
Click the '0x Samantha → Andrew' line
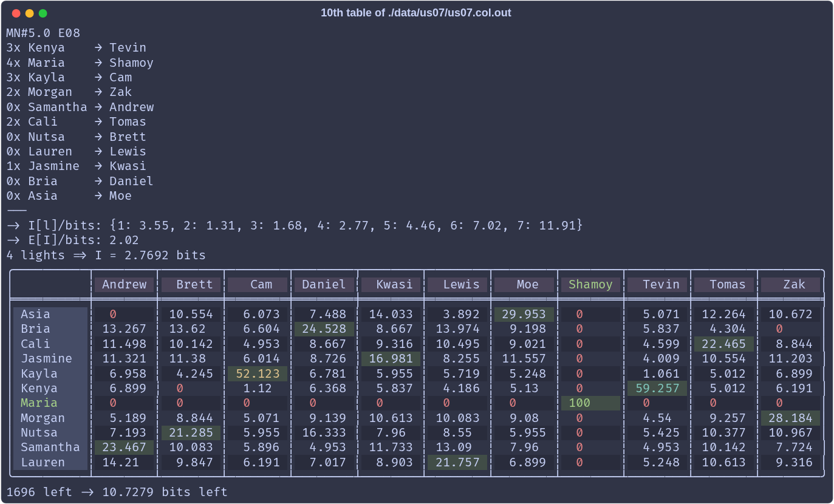click(x=80, y=107)
